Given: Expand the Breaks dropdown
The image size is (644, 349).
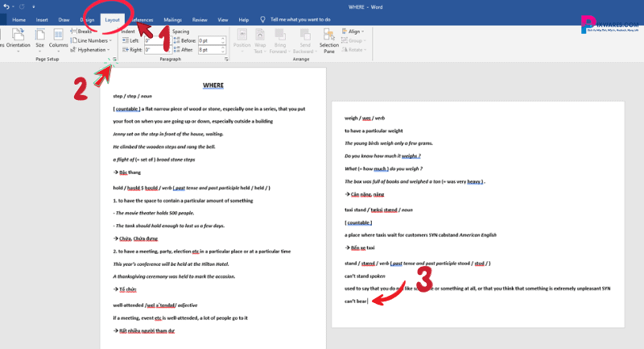Looking at the screenshot, I should (89, 31).
